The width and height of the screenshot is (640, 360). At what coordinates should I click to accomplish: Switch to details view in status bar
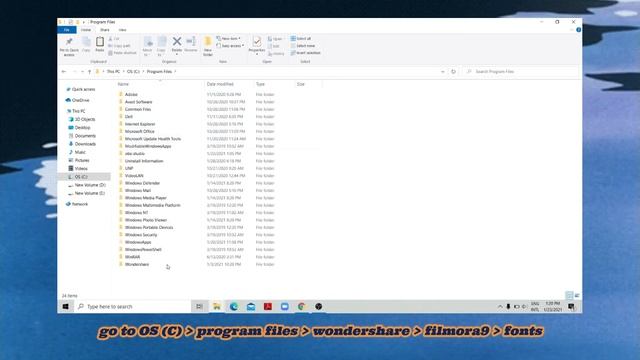pyautogui.click(x=569, y=295)
